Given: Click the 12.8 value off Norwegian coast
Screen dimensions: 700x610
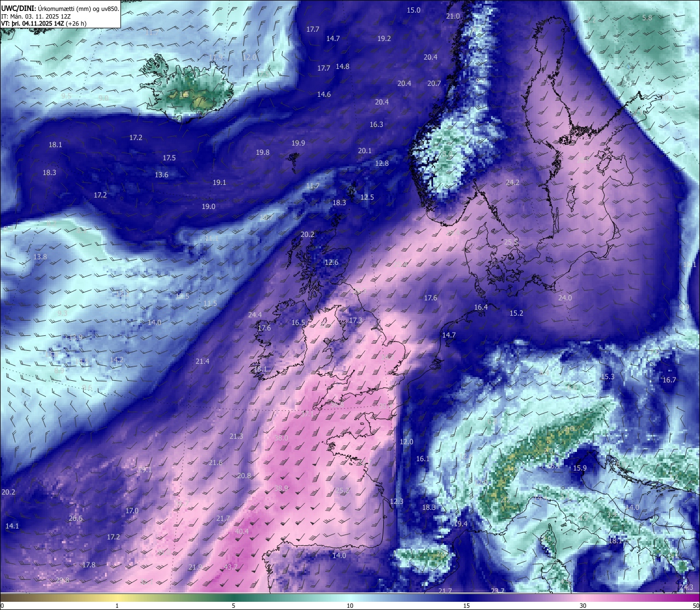Looking at the screenshot, I should click(382, 163).
